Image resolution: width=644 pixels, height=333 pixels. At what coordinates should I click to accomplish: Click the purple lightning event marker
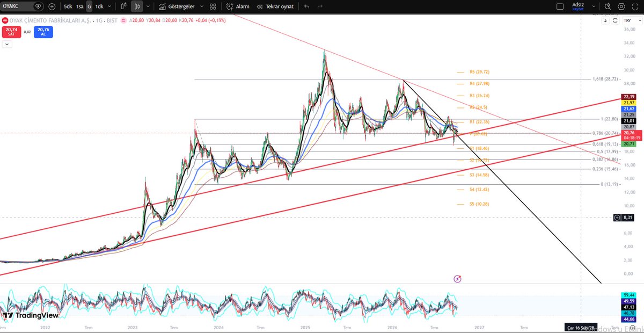tap(457, 279)
